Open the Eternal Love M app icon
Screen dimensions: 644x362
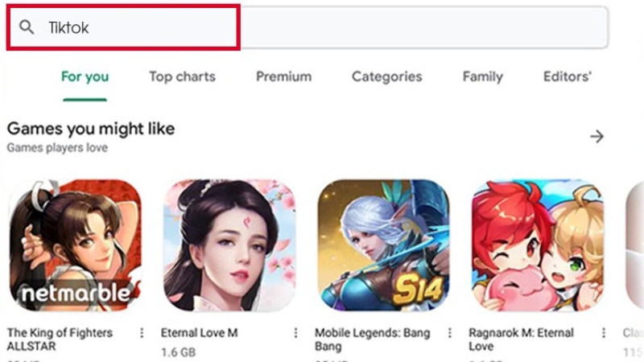point(229,245)
